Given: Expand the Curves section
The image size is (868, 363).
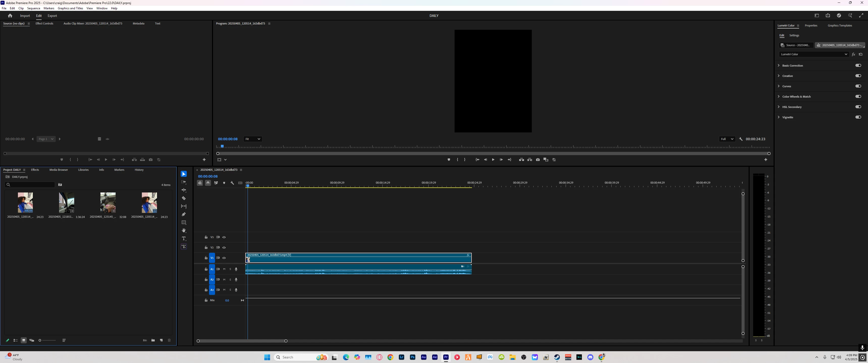Looking at the screenshot, I should coord(779,86).
